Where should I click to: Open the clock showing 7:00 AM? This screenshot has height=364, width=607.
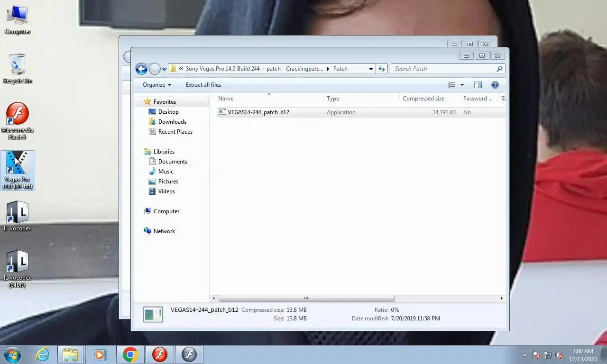(583, 355)
